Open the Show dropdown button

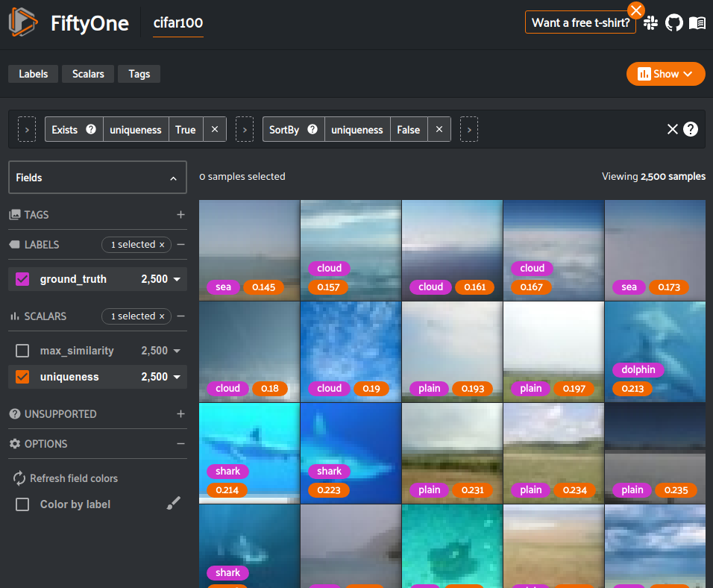click(x=665, y=74)
